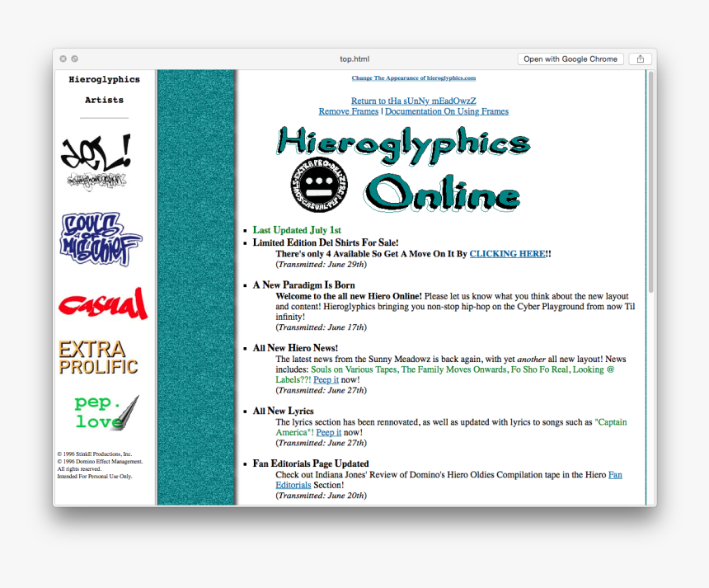Open Documentation On Using Frames link
709x588 pixels.
coord(447,111)
